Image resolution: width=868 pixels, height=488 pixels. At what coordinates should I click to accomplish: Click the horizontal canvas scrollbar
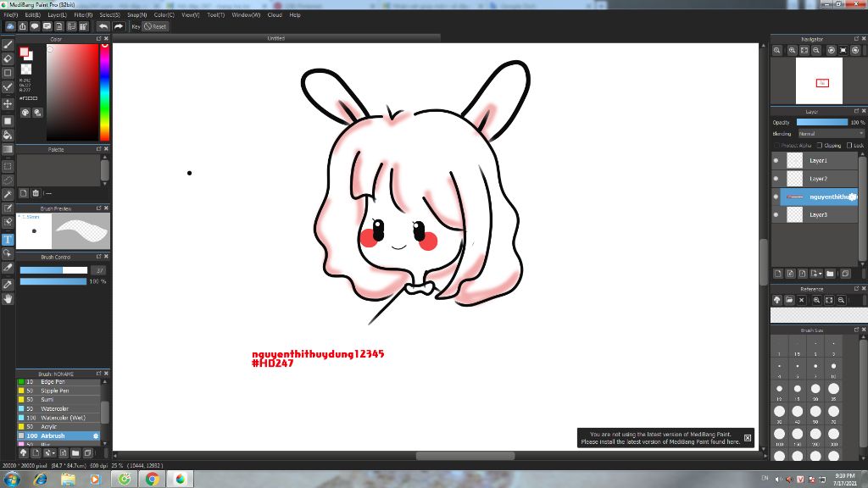pos(465,456)
